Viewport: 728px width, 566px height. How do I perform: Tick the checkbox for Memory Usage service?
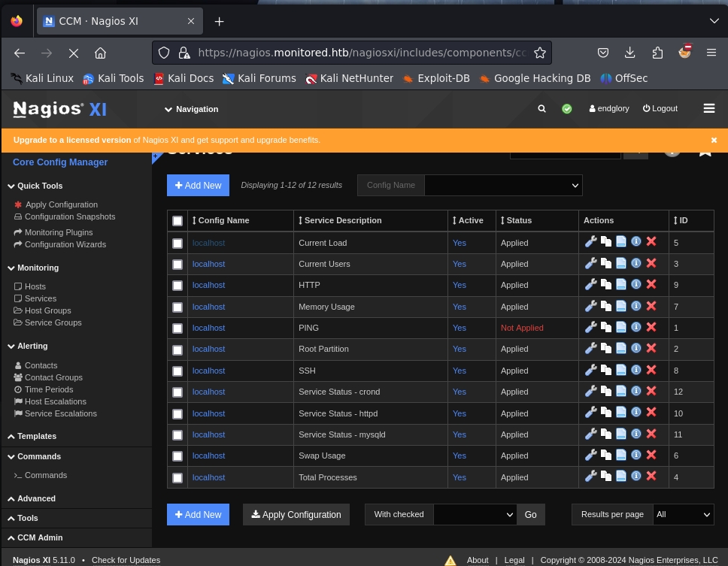pos(177,307)
